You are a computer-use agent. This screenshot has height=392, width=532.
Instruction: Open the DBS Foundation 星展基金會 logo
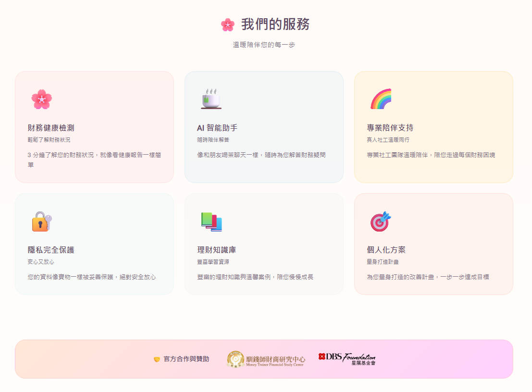[x=347, y=359]
